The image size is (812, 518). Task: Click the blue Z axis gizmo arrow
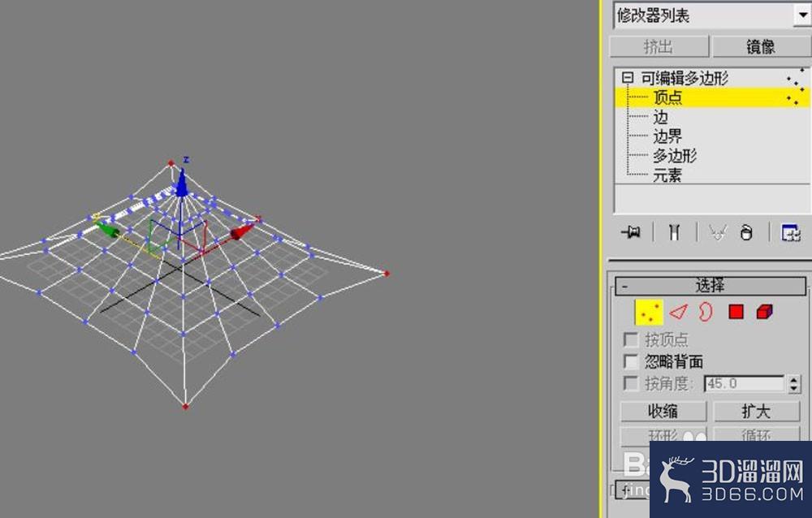coord(181,183)
